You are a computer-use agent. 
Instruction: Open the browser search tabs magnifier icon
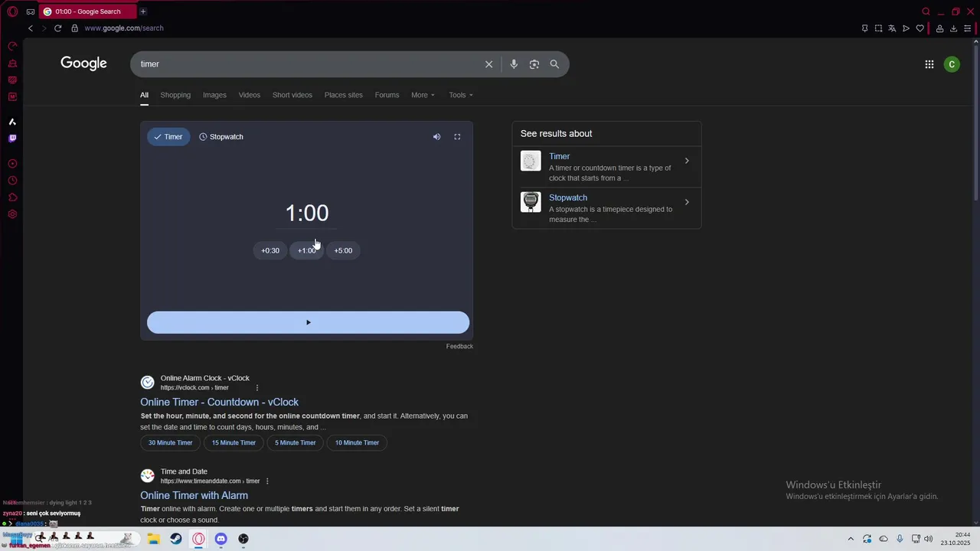[926, 11]
